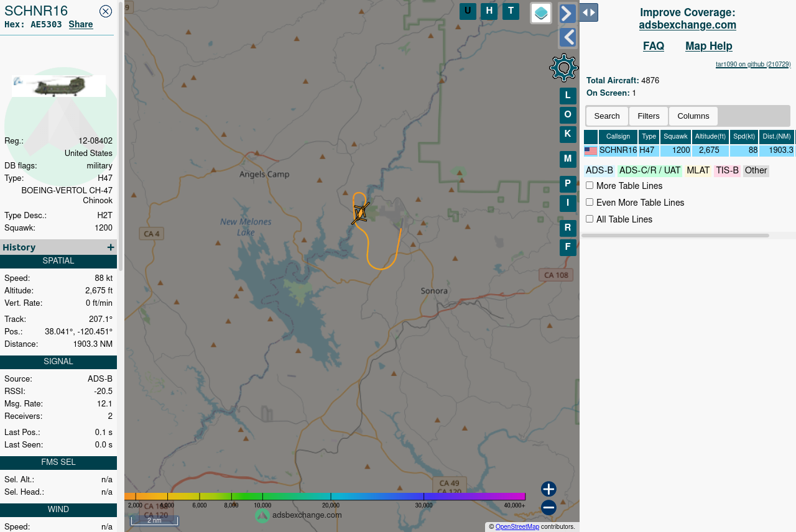This screenshot has width=796, height=532.
Task: Click the left chevron sidebar button
Action: click(x=567, y=37)
